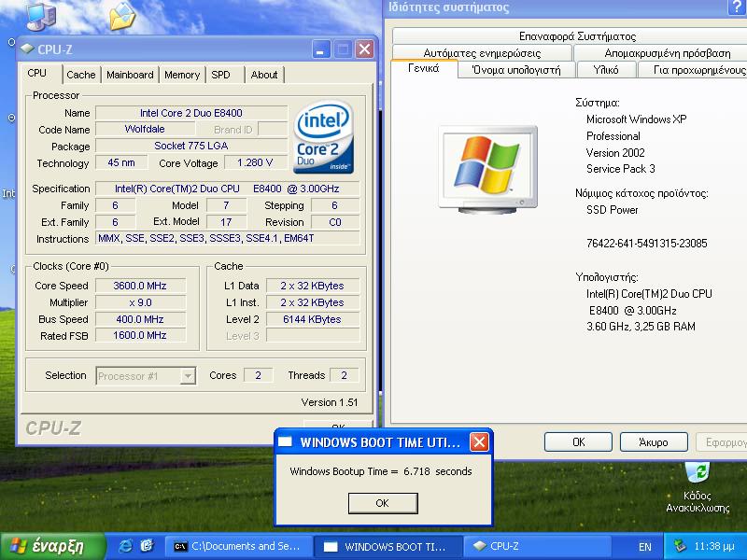Screen dimensions: 747x560
Task: Open the έναρξη Start menu
Action: [x=52, y=546]
